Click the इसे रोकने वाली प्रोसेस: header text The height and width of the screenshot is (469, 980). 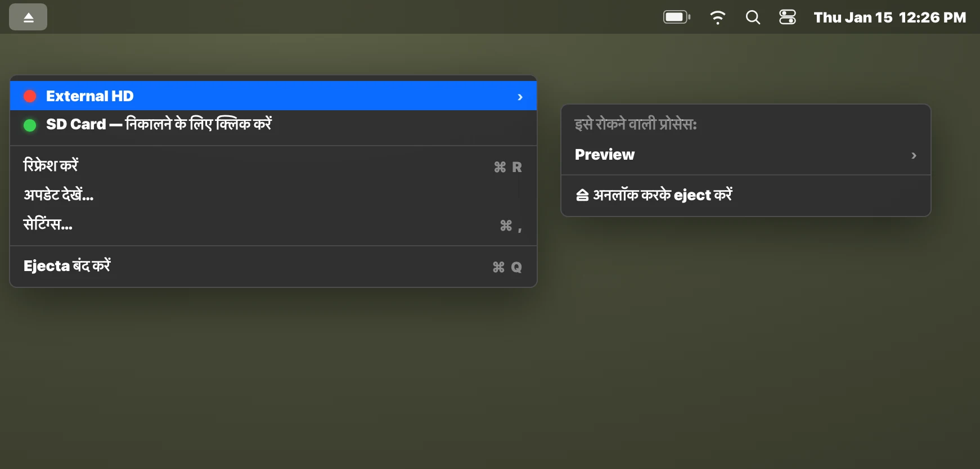636,124
